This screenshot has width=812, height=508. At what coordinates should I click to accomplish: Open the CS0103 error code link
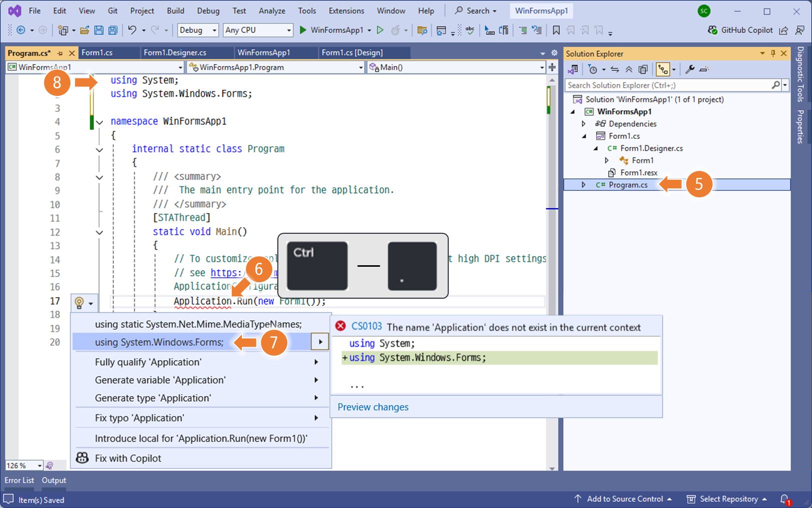[366, 327]
